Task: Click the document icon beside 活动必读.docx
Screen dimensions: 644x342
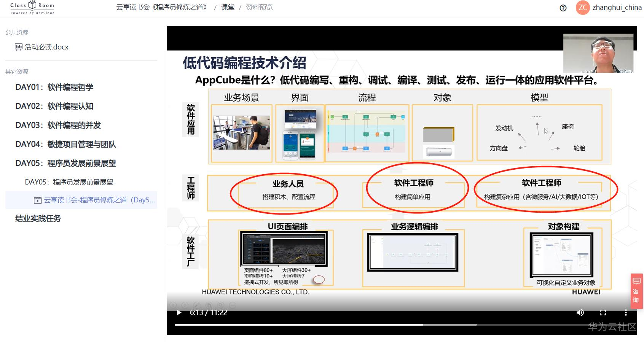Action: click(18, 47)
